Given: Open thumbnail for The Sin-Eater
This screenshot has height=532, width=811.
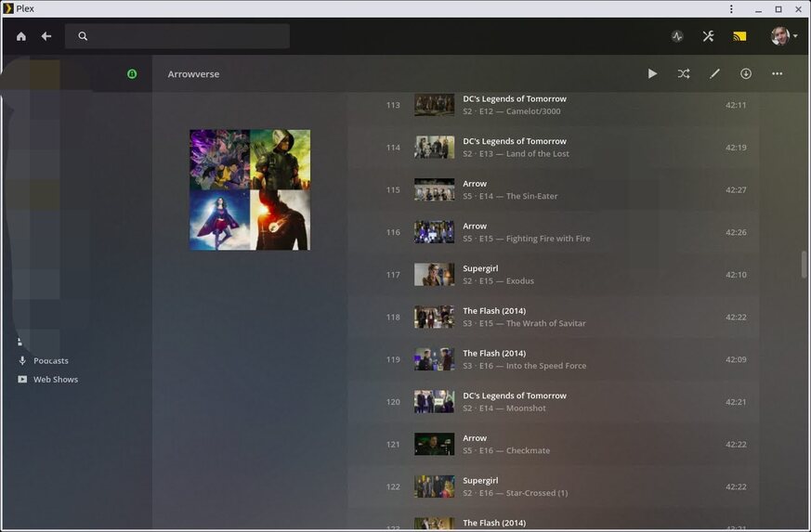Looking at the screenshot, I should point(435,189).
